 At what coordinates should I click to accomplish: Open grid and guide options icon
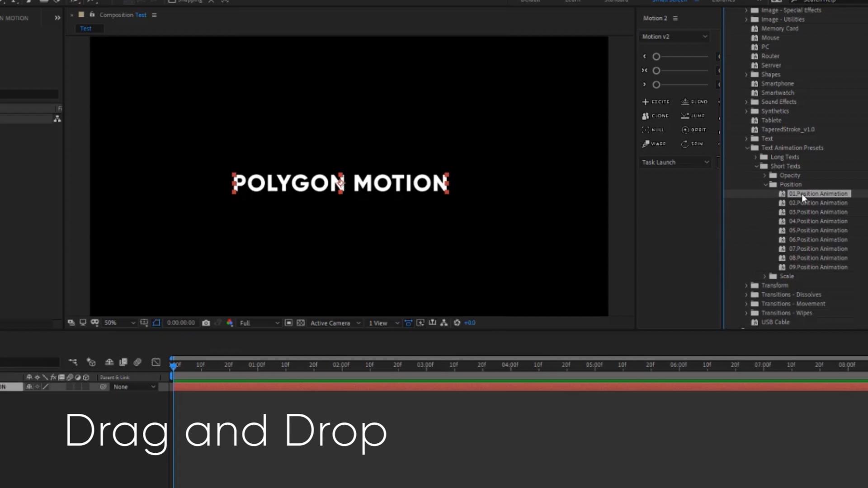(144, 323)
